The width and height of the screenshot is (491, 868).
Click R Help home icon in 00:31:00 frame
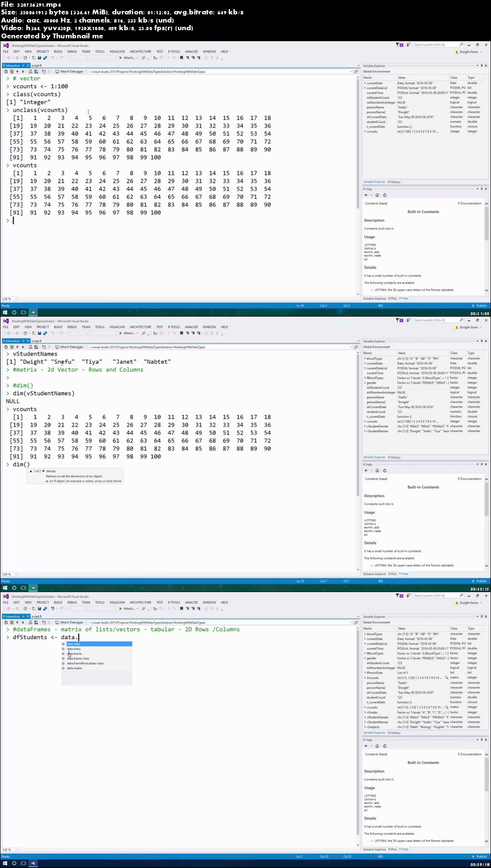(377, 195)
